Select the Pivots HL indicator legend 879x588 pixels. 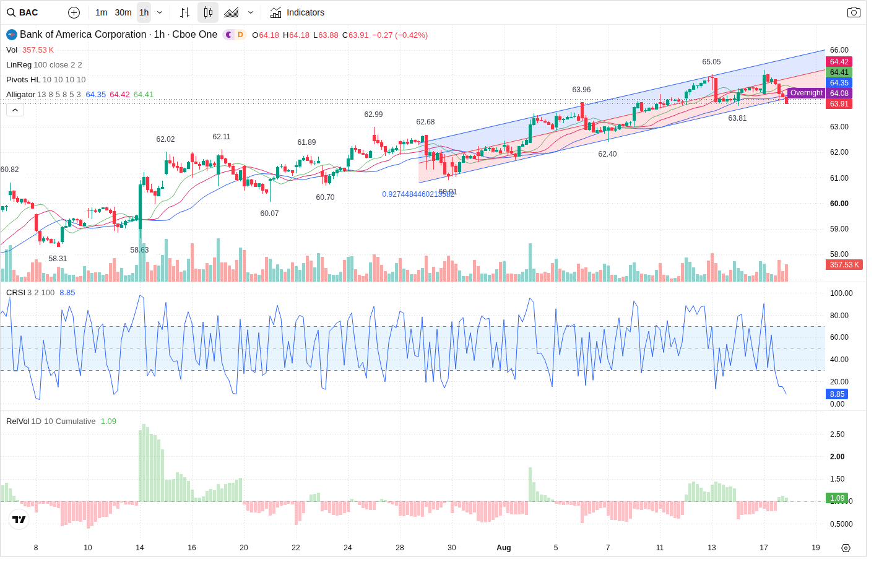pos(23,80)
